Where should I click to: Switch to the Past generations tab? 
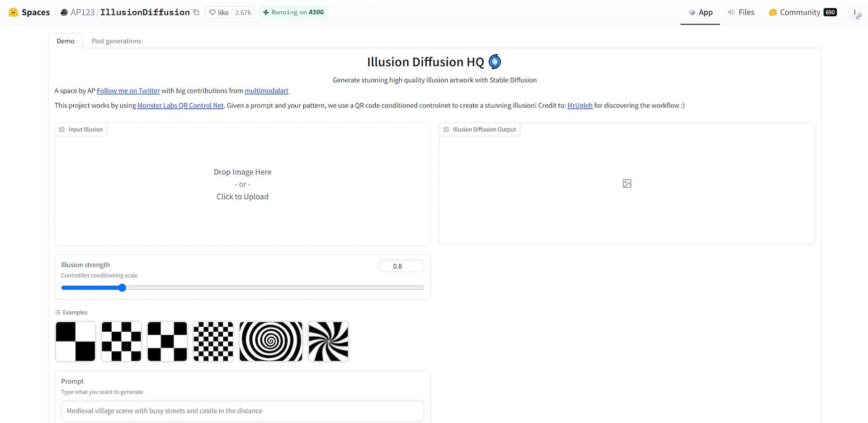click(116, 41)
